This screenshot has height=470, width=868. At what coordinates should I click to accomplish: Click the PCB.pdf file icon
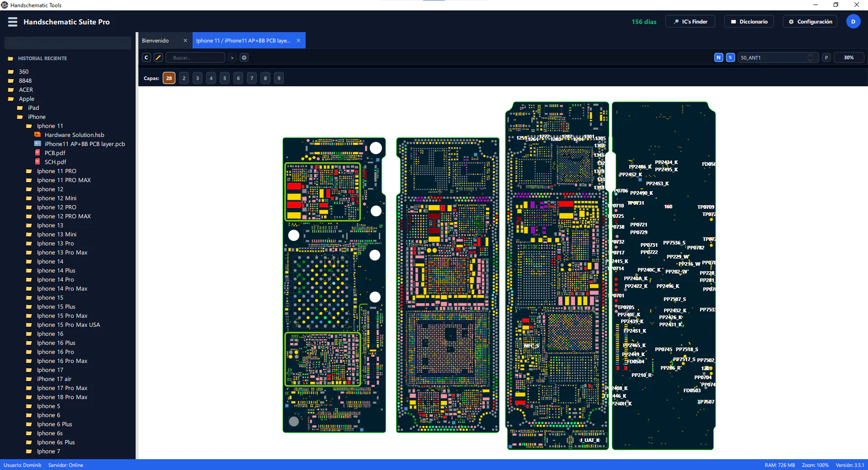coord(38,153)
